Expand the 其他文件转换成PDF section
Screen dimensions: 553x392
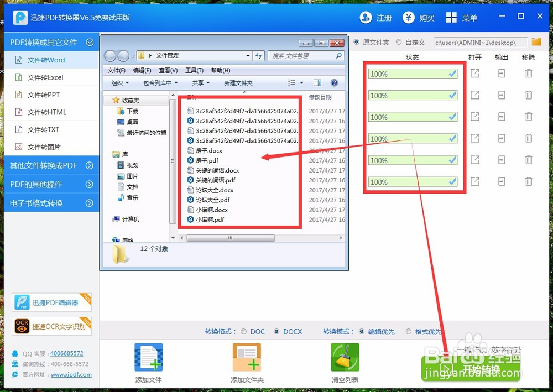(x=90, y=165)
